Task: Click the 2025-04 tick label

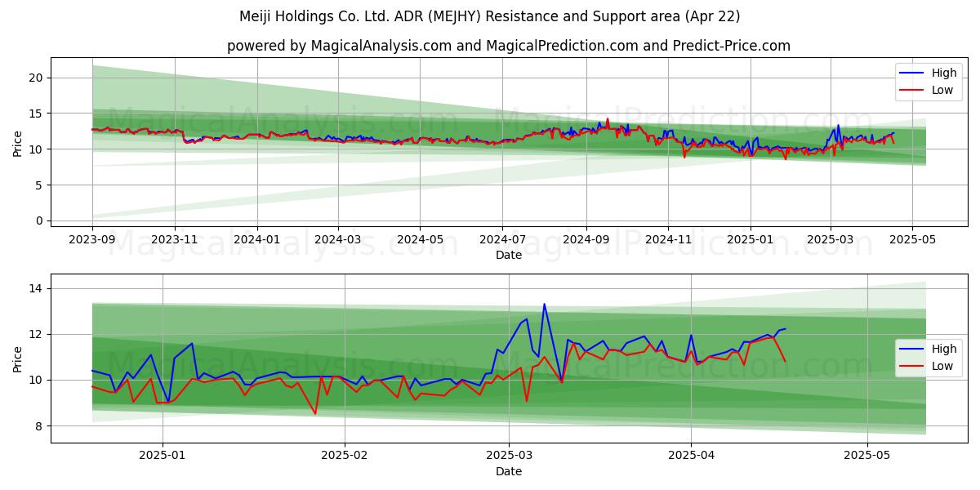Action: (692, 456)
